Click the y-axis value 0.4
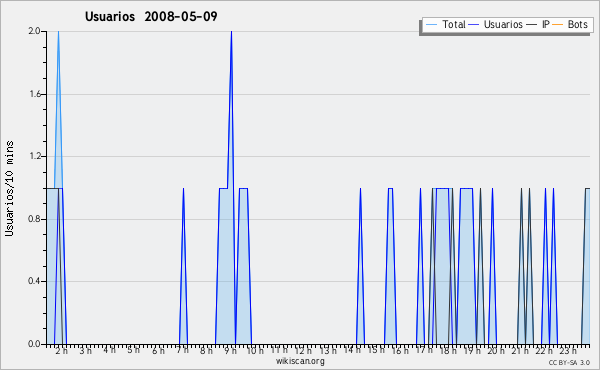Screen dimensions: 600x370 34,281
